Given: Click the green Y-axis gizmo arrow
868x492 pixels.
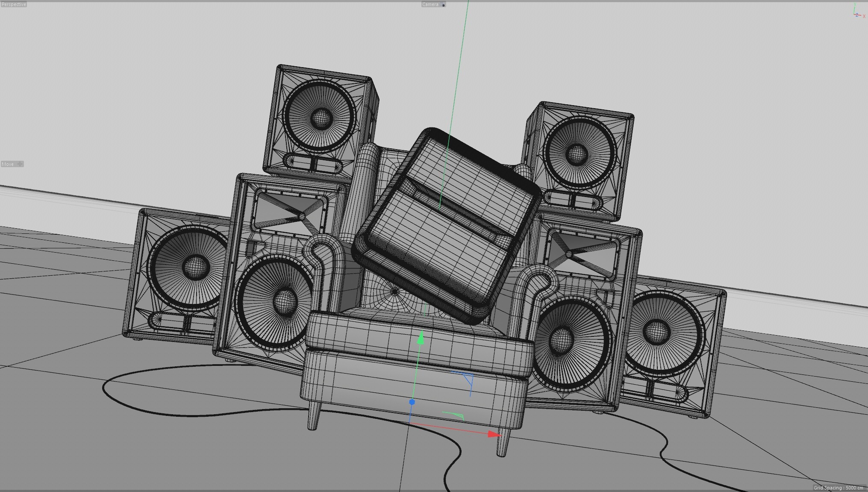Looking at the screenshot, I should pos(421,339).
